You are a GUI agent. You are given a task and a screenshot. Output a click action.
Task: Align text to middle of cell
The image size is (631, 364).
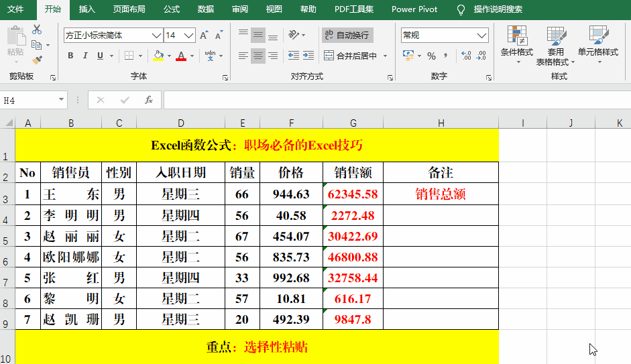click(258, 36)
